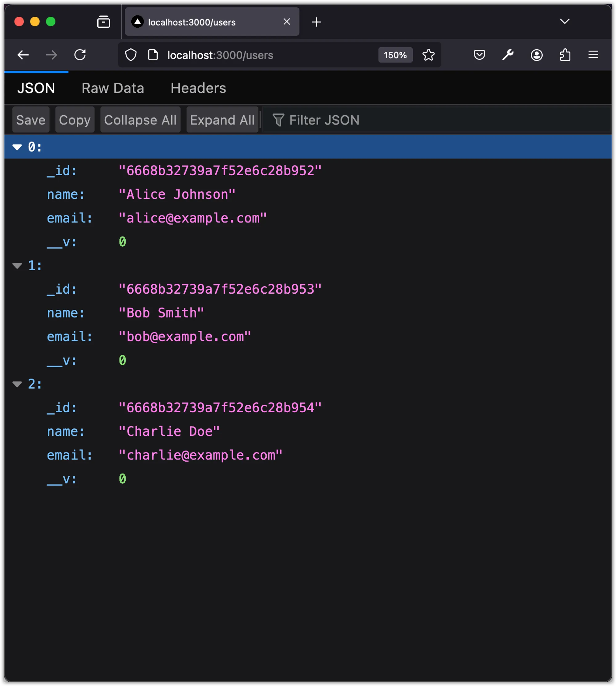The height and width of the screenshot is (686, 616).
Task: Select id value ending in b954
Action: coord(220,408)
